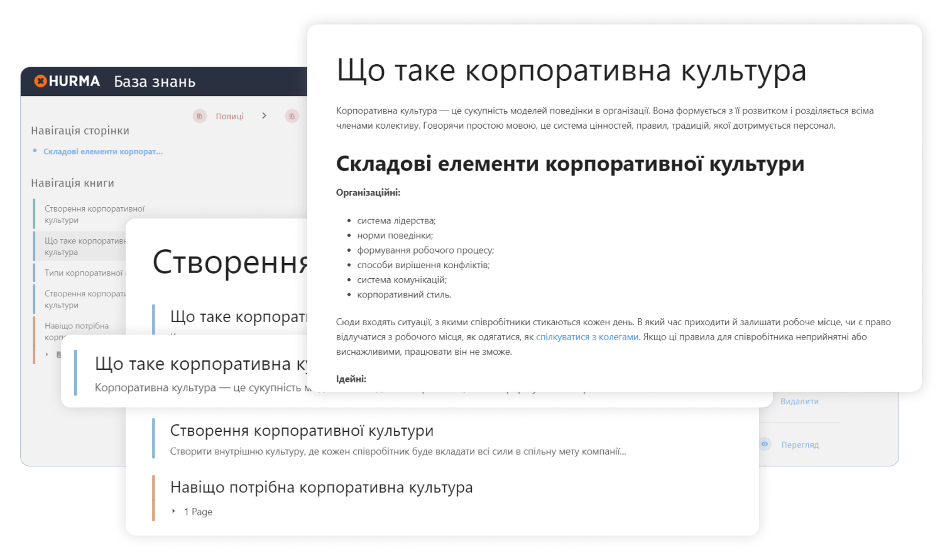Image resolution: width=945 pixels, height=560 pixels.
Task: Click the eye icon beside Перегляд
Action: pyautogui.click(x=765, y=444)
